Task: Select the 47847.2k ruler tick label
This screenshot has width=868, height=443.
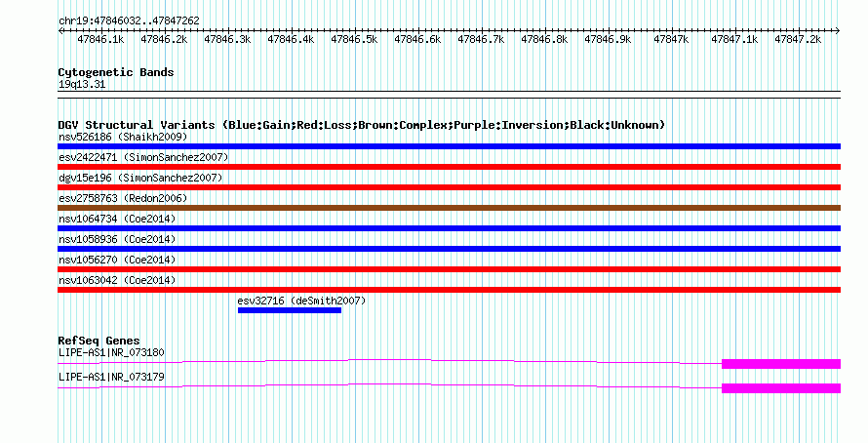Action: click(x=798, y=40)
